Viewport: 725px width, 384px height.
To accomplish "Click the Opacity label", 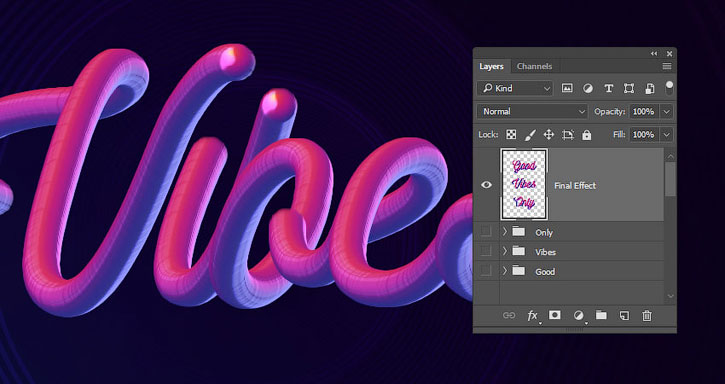I will pos(610,111).
